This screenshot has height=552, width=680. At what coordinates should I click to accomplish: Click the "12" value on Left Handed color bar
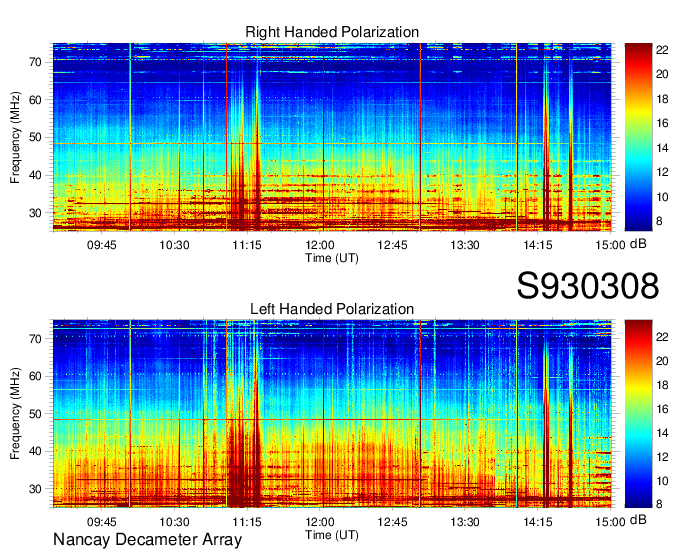click(662, 457)
